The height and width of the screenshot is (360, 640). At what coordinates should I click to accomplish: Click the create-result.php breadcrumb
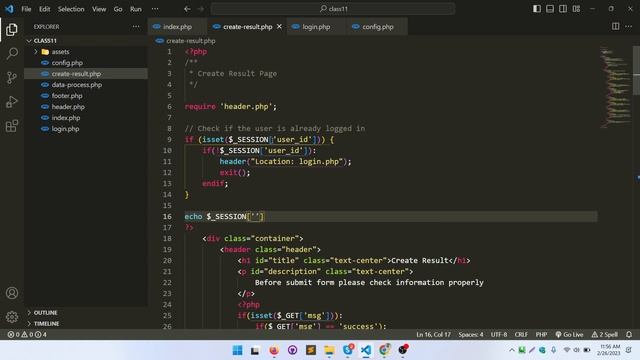click(190, 40)
